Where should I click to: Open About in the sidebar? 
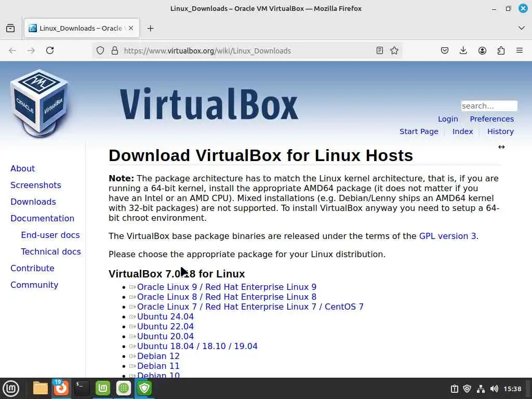(23, 169)
